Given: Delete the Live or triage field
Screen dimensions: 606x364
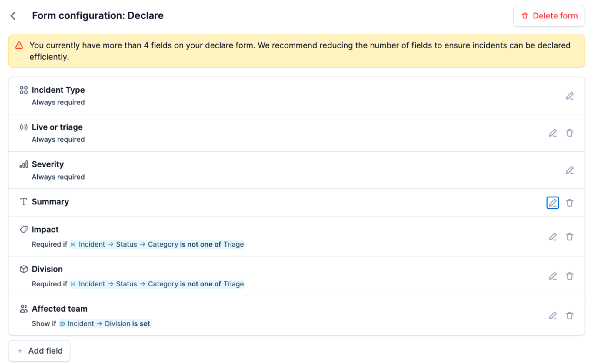Looking at the screenshot, I should click(569, 133).
